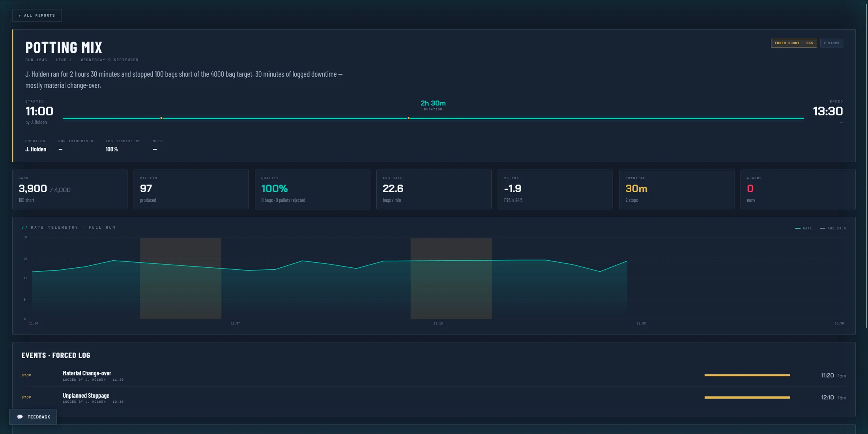Click the 2h 30m duration label
Screen dimensions: 868x434
433,103
